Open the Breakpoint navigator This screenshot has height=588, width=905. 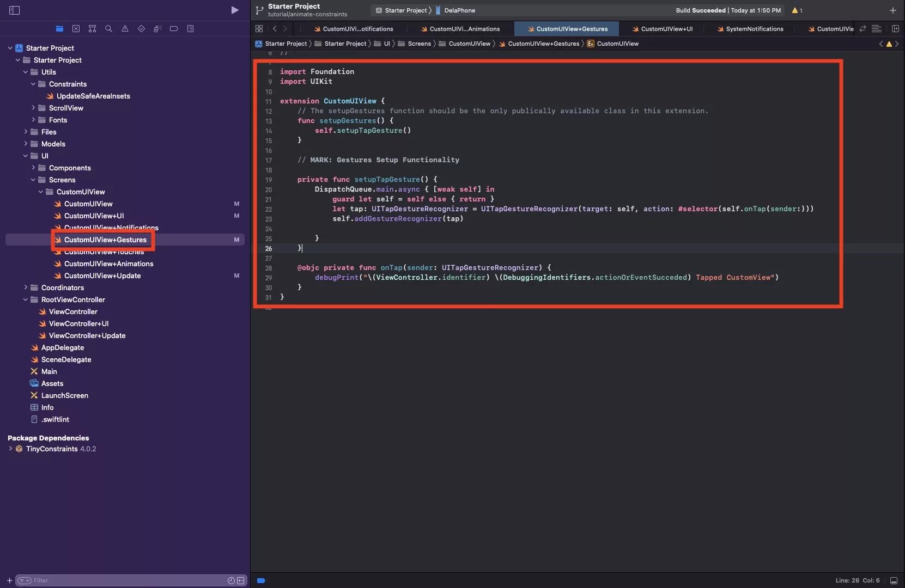click(174, 29)
